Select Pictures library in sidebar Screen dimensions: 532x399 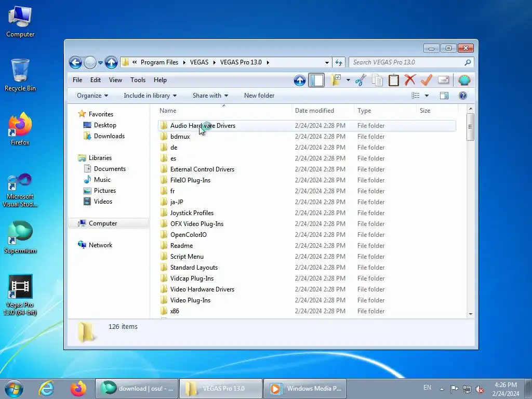point(105,191)
